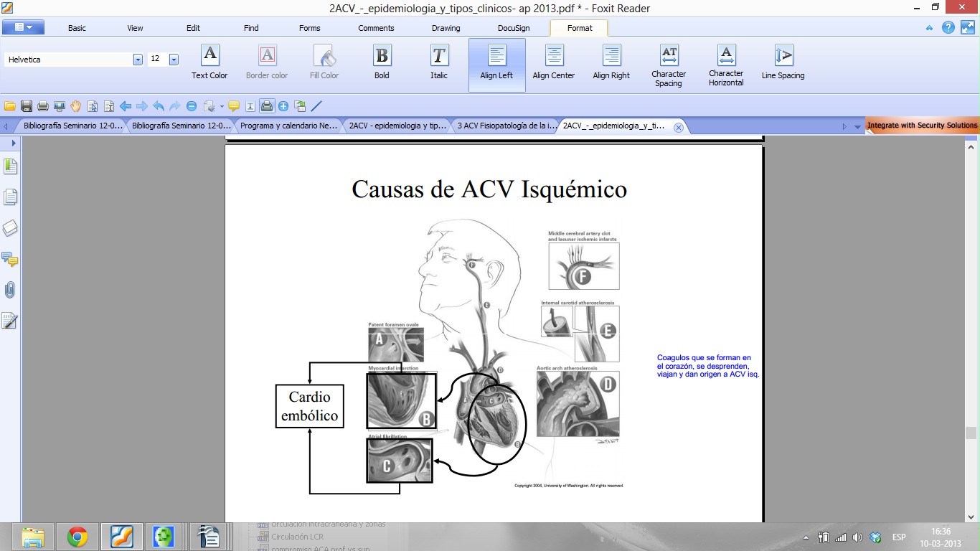Screen dimensions: 980x551
Task: Click the Line Spacing button
Action: pos(783,62)
